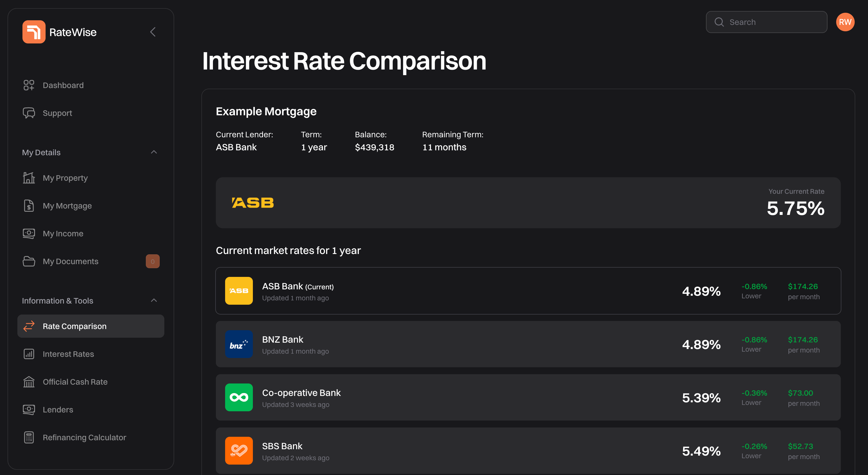This screenshot has width=868, height=475.
Task: Open My Documents page
Action: pos(91,262)
